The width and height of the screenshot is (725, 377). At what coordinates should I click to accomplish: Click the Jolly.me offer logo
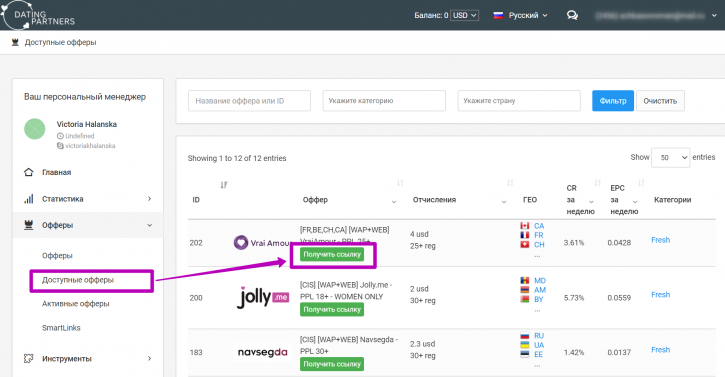(x=263, y=297)
